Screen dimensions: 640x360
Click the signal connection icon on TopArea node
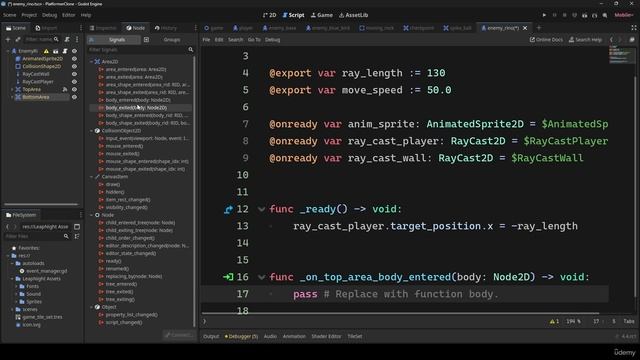pyautogui.click(x=65, y=89)
